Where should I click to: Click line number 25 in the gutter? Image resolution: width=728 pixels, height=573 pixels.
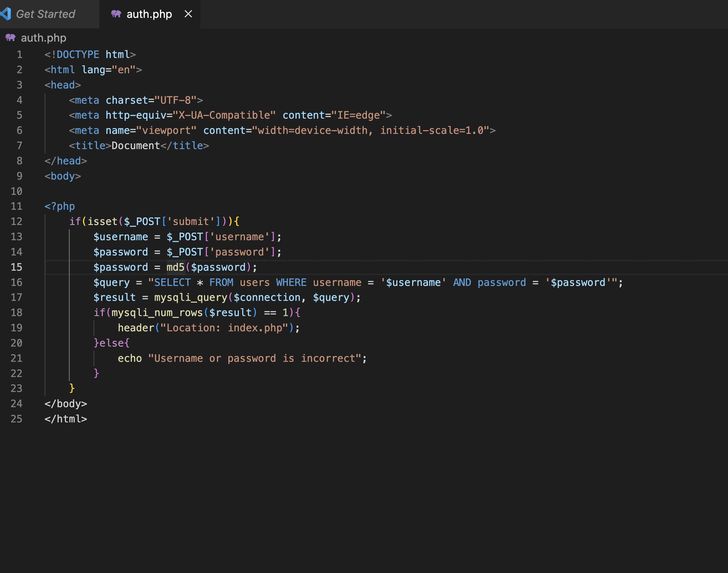(16, 419)
